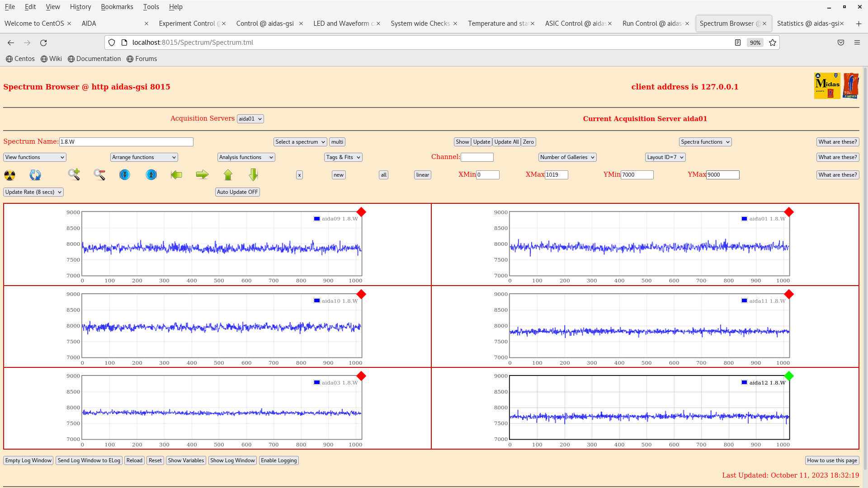Open the Update Rate dropdown

click(x=33, y=192)
